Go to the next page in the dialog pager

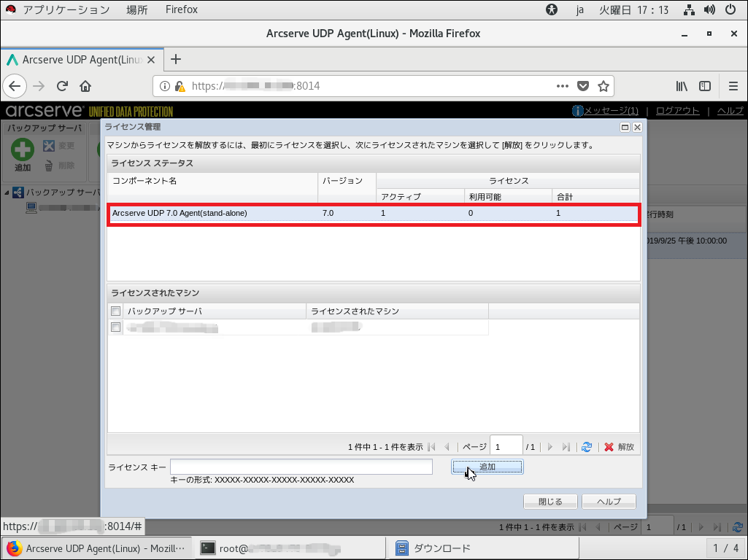coord(550,447)
